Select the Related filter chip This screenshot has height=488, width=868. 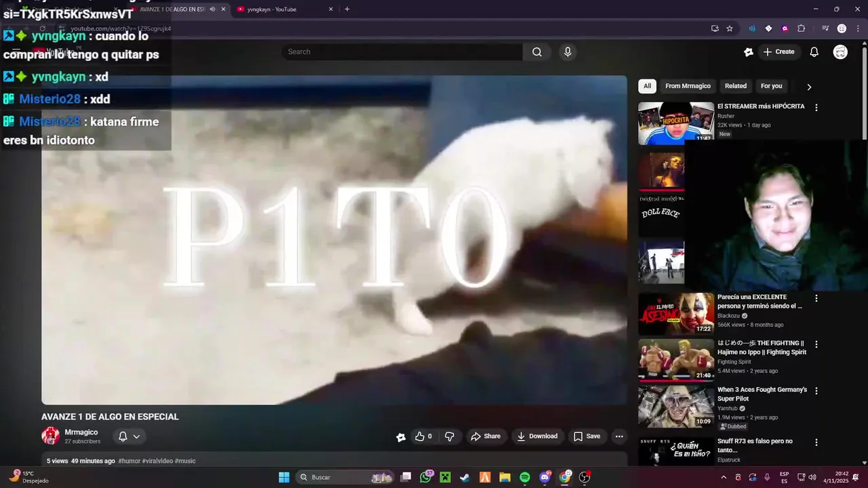[x=735, y=86]
